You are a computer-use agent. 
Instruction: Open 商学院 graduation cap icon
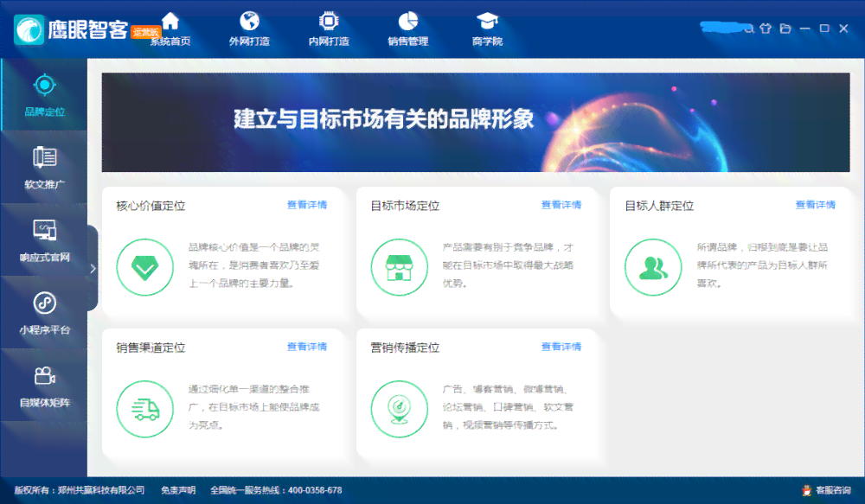coord(488,22)
